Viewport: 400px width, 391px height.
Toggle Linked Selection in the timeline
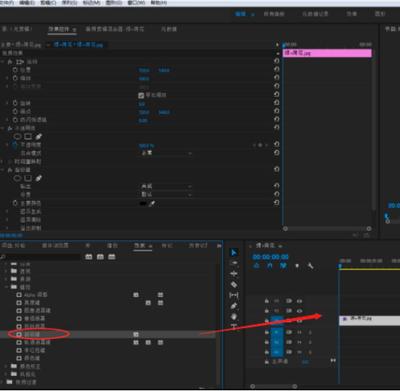(x=283, y=266)
